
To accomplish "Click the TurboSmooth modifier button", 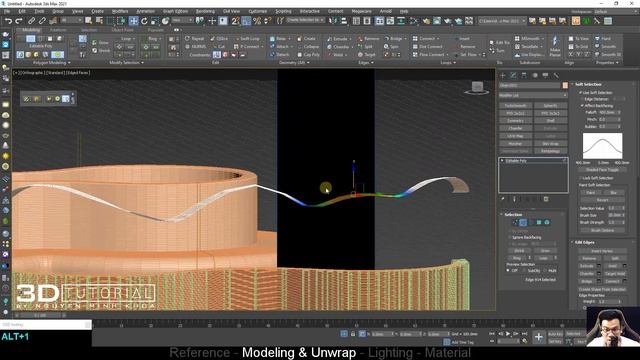I will 516,106.
